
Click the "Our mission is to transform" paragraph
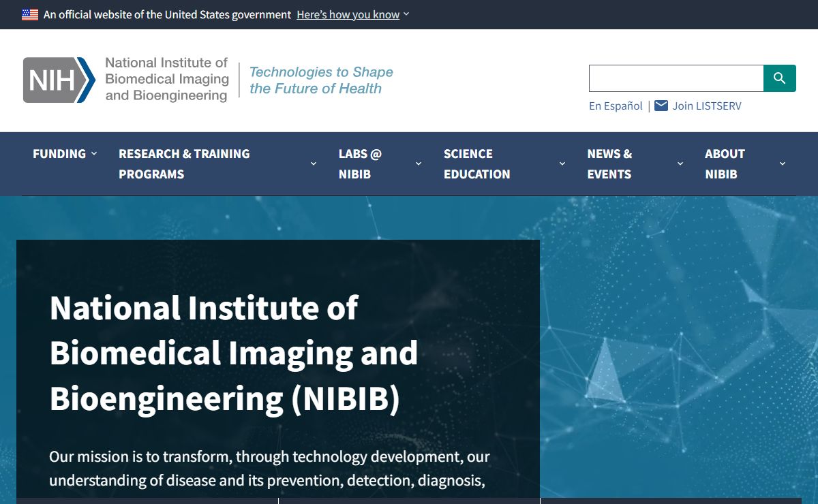click(269, 469)
